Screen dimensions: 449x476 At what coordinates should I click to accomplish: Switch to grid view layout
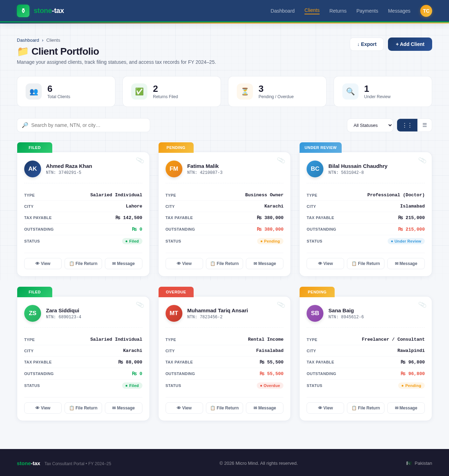(407, 125)
